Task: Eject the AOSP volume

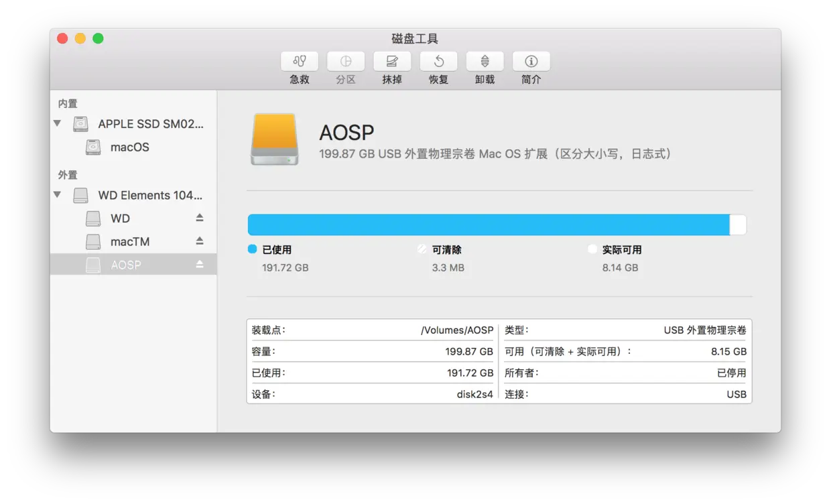Action: click(x=200, y=264)
